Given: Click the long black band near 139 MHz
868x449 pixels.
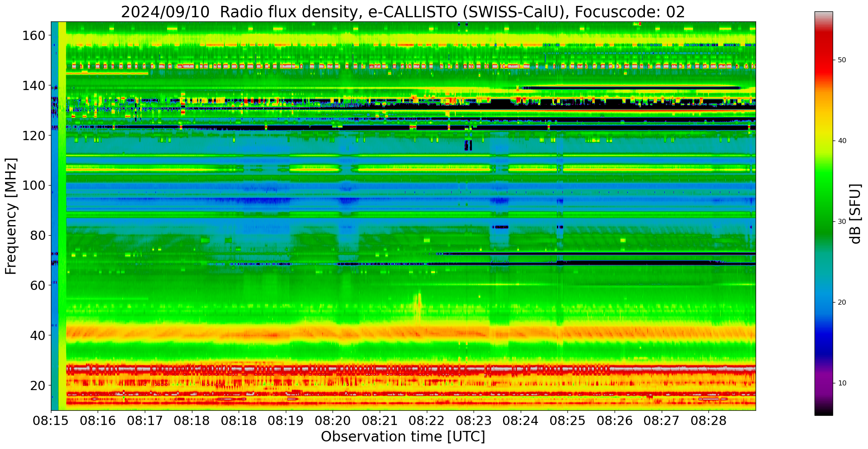Looking at the screenshot, I should pyautogui.click(x=631, y=88).
